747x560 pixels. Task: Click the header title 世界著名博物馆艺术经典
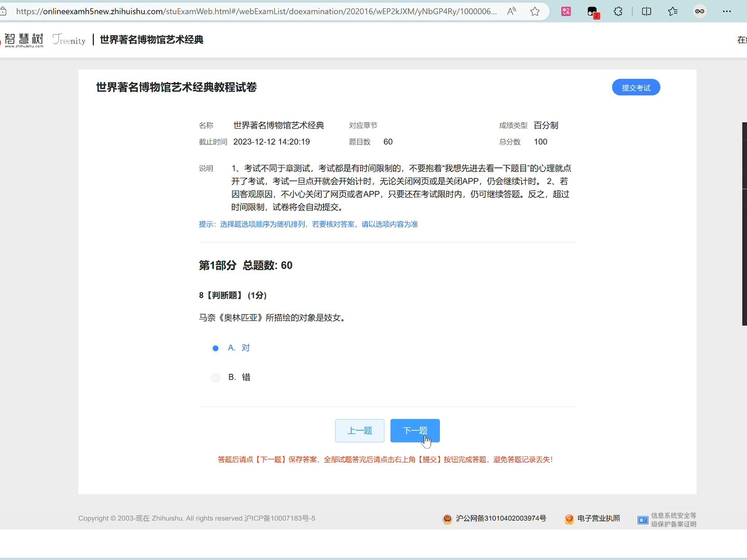151,40
